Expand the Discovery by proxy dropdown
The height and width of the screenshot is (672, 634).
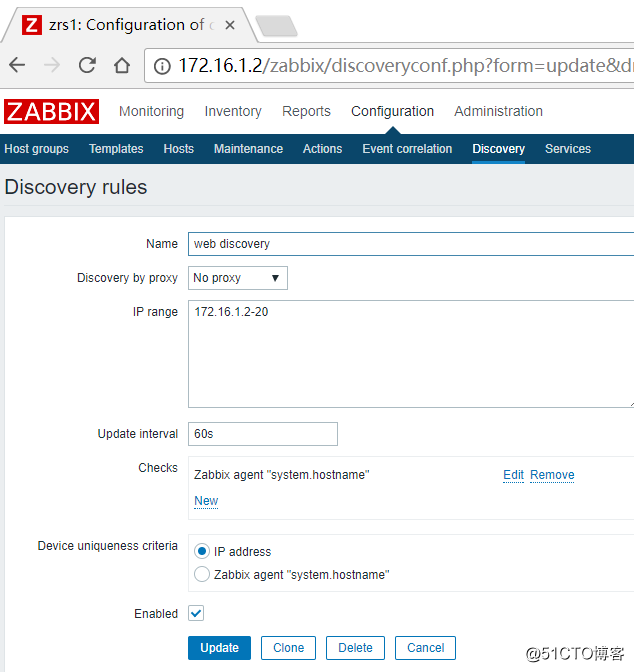coord(237,278)
